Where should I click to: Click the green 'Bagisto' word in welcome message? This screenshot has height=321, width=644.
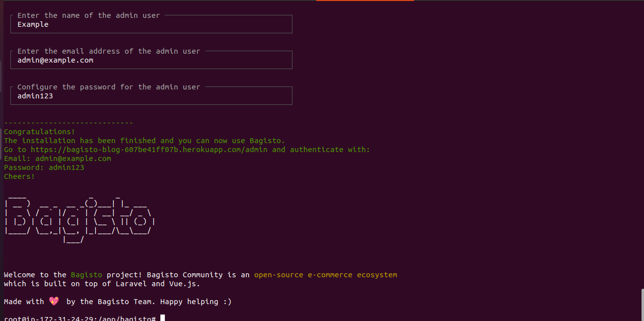86,275
